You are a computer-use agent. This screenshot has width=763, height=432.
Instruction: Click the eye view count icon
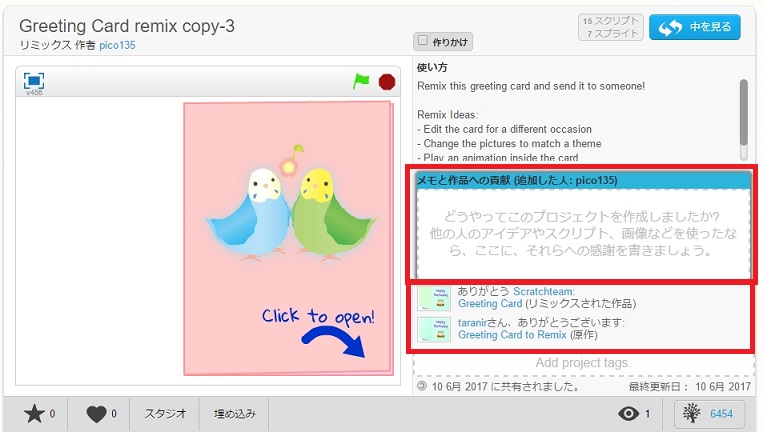pyautogui.click(x=629, y=414)
